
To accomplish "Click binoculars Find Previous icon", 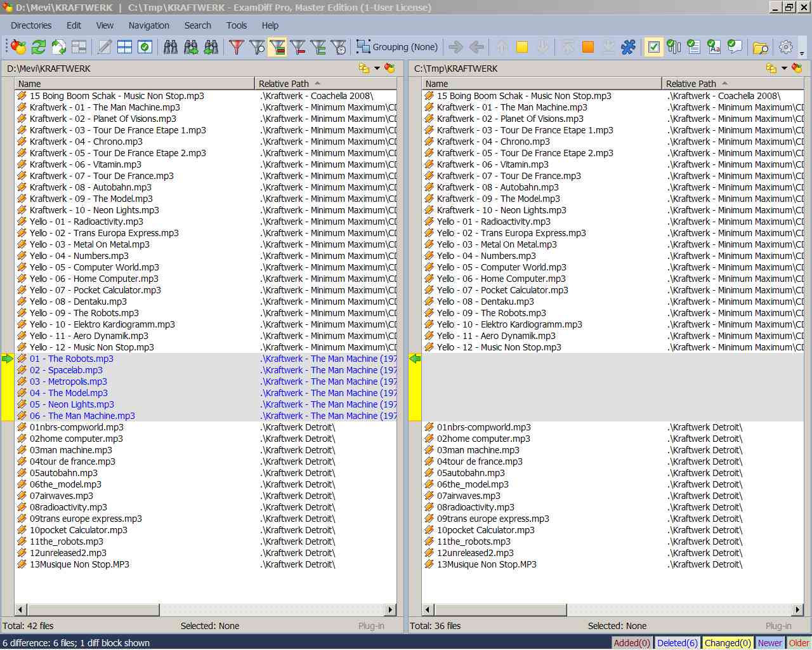I will point(211,47).
